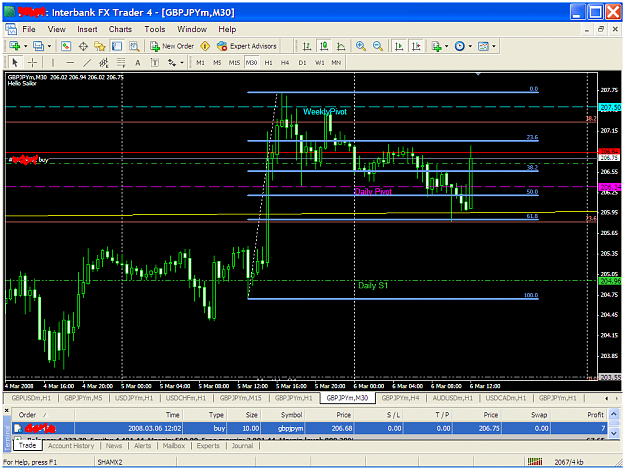
Task: Open the Window menu
Action: tap(192, 29)
